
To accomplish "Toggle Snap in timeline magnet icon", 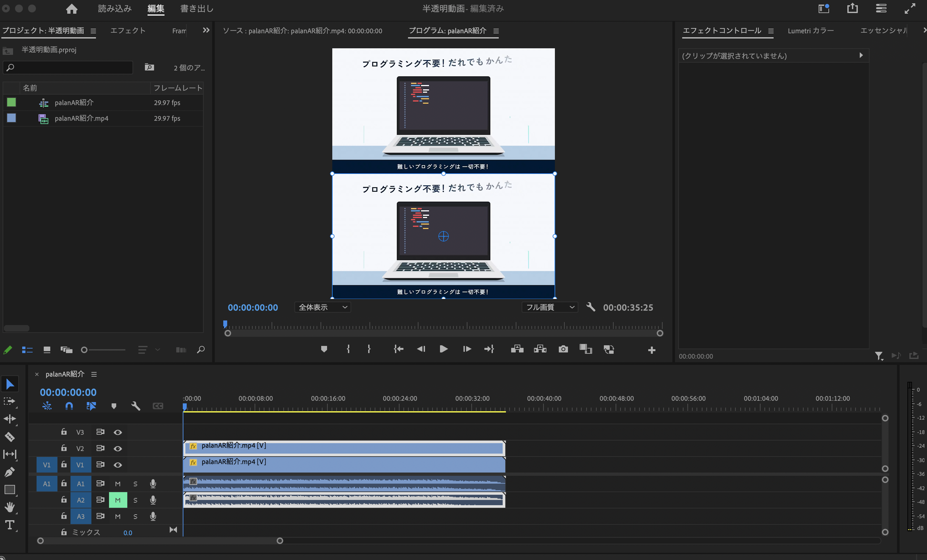I will coord(69,406).
